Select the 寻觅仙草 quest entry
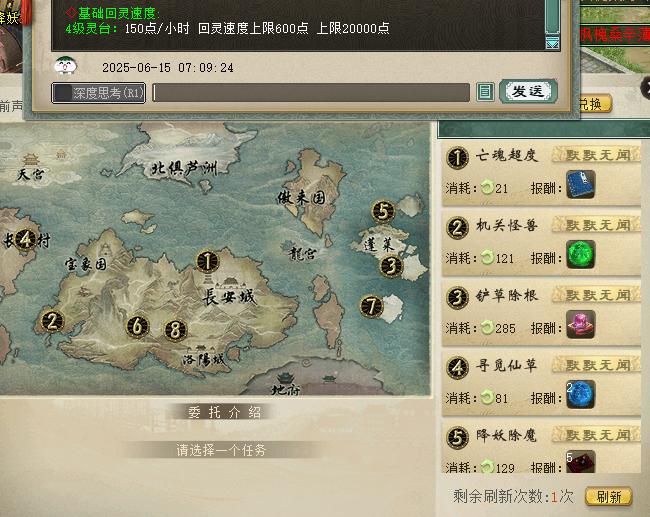The image size is (650, 517). [x=541, y=382]
